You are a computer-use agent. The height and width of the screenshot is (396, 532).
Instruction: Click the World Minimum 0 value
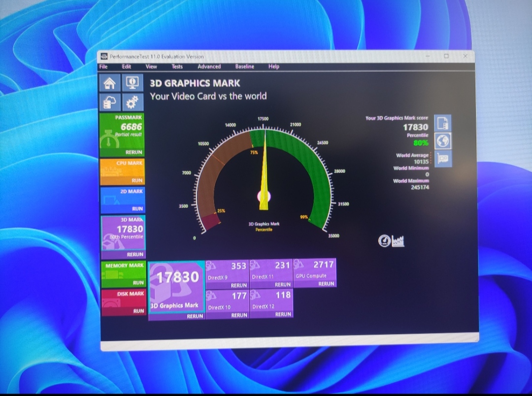(427, 174)
